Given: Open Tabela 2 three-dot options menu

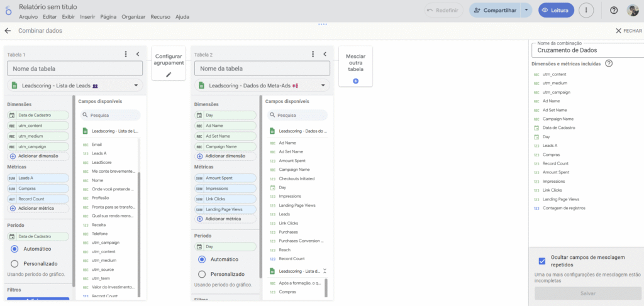Looking at the screenshot, I should [x=313, y=55].
